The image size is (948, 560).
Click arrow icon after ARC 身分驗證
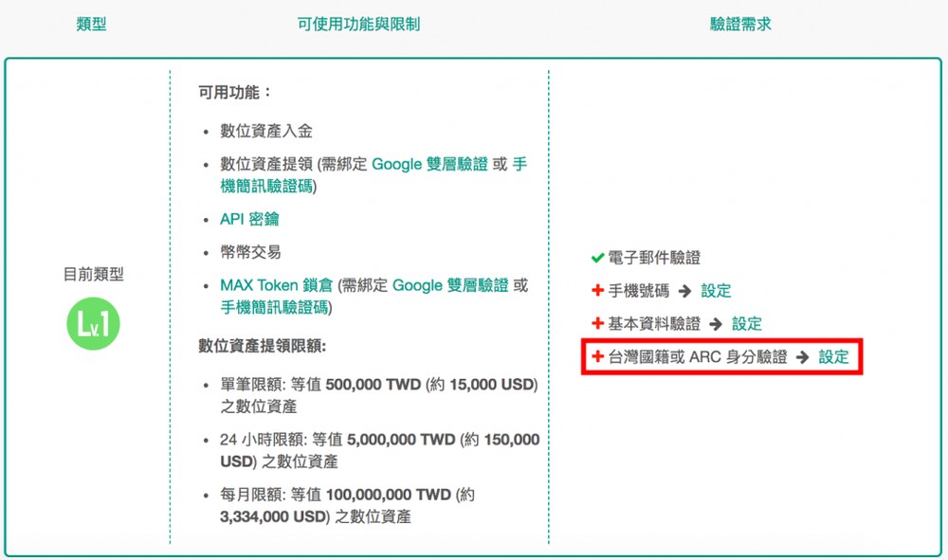(802, 357)
